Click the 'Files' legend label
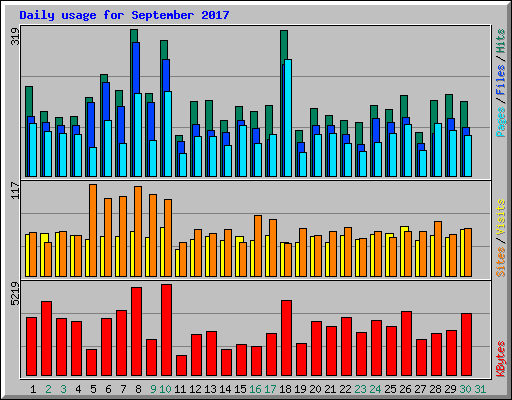The image size is (512, 400). pos(501,80)
